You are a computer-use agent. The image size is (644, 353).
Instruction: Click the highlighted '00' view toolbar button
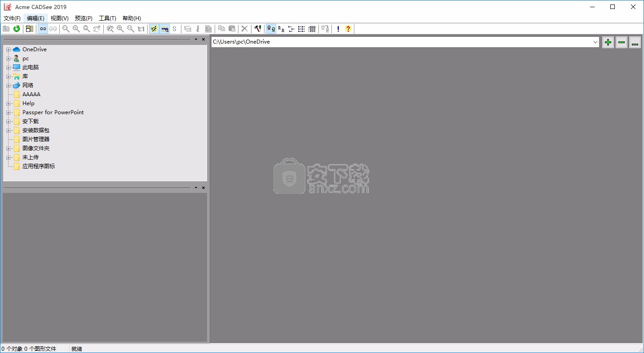point(43,29)
